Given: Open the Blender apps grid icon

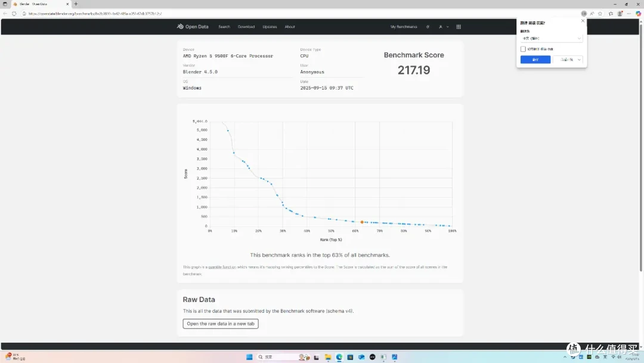Looking at the screenshot, I should [x=459, y=27].
